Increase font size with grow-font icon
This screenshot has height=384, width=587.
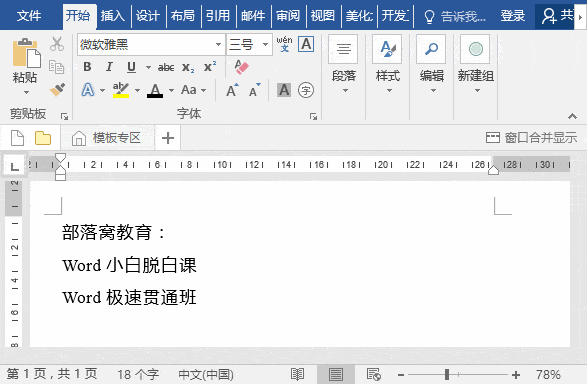click(232, 90)
